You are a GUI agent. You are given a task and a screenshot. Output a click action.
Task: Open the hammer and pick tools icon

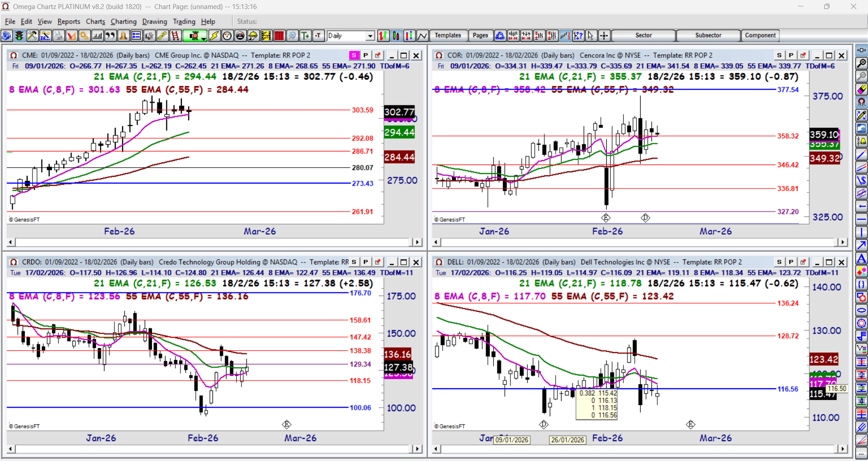coord(32,36)
